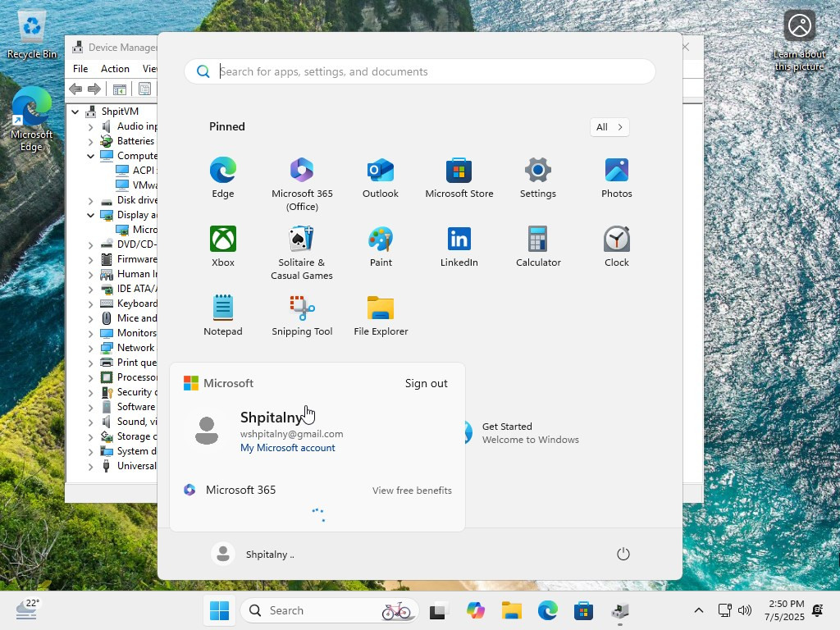Image resolution: width=840 pixels, height=630 pixels.
Task: Expand the Network adapters node
Action: click(90, 348)
